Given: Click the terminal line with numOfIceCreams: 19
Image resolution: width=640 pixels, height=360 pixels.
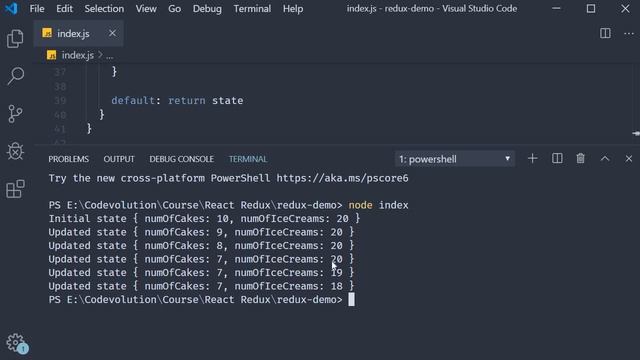Looking at the screenshot, I should [x=201, y=273].
